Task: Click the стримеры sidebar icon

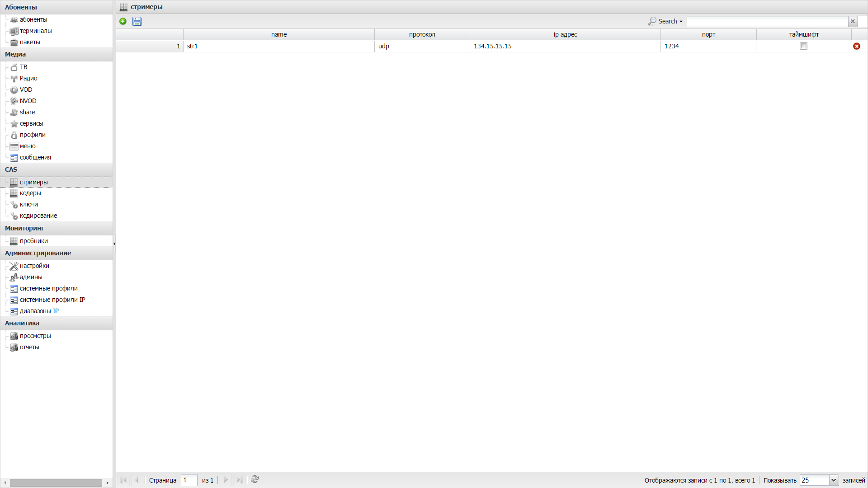Action: pyautogui.click(x=13, y=182)
